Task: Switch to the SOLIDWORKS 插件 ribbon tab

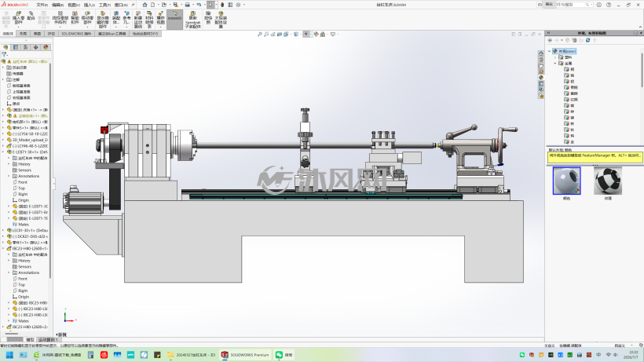Action: (x=76, y=34)
